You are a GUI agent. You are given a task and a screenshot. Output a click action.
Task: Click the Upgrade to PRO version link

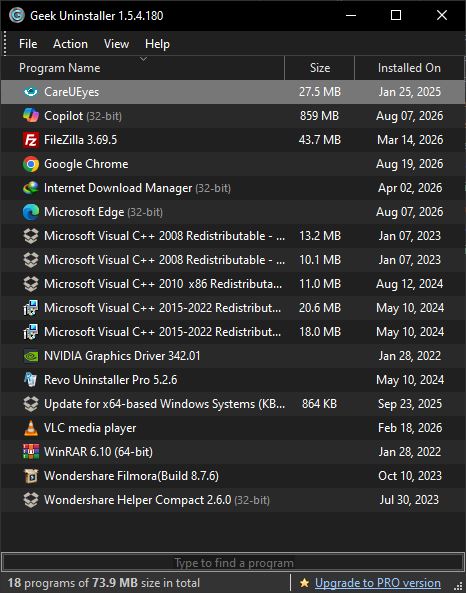pos(377,583)
